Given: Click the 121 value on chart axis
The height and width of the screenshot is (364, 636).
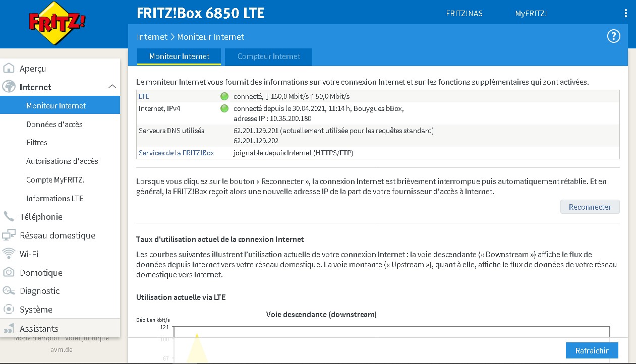Looking at the screenshot, I should click(x=164, y=327).
